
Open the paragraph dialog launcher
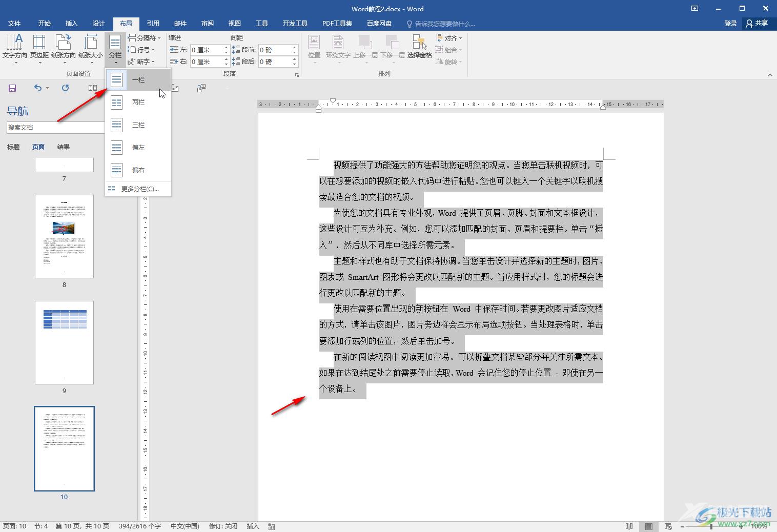[297, 75]
